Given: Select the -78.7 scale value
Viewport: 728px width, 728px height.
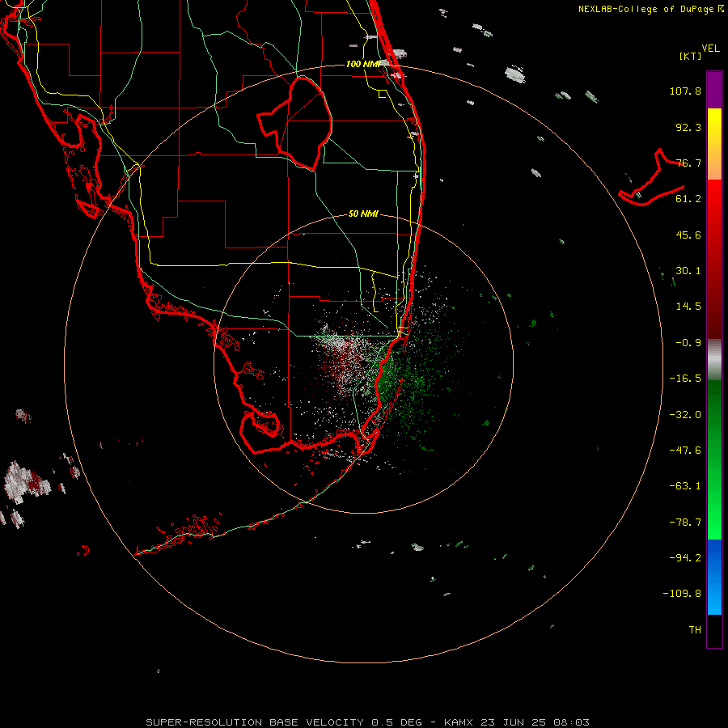Looking at the screenshot, I should 685,523.
